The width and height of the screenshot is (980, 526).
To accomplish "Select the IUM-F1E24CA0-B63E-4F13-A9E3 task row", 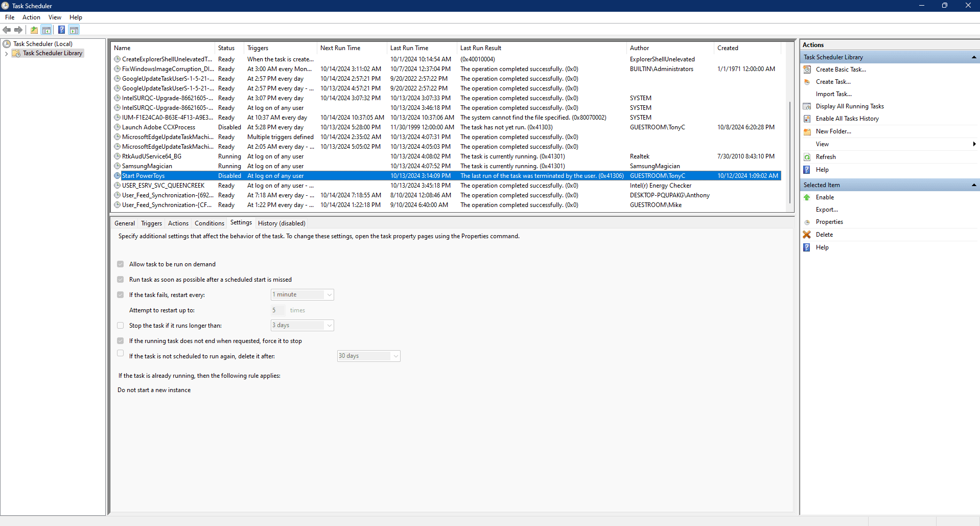I will point(447,118).
